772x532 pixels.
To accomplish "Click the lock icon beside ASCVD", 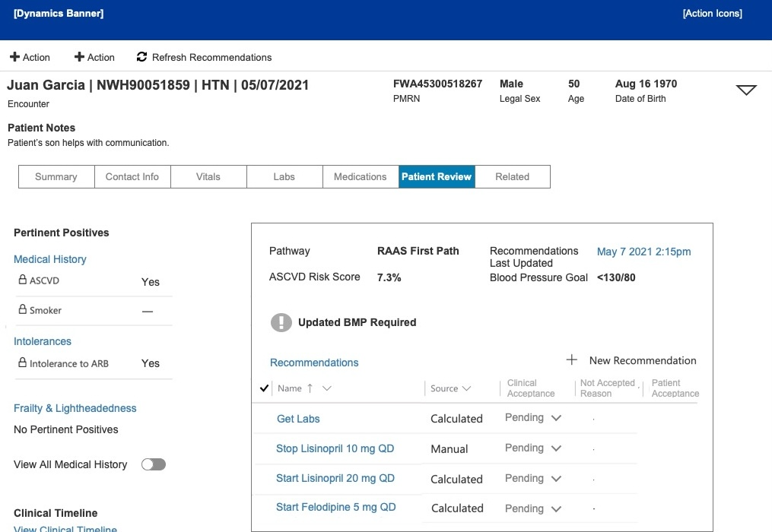I will pos(23,280).
